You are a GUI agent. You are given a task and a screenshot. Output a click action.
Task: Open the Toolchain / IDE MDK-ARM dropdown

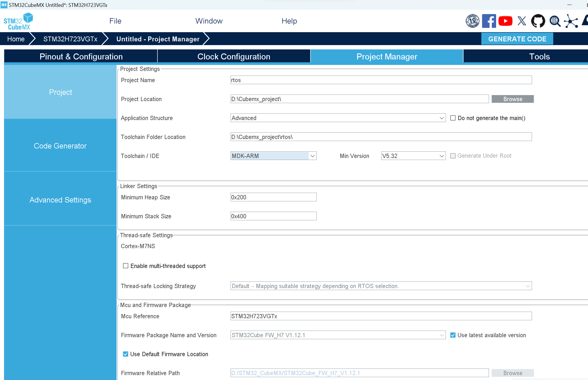pyautogui.click(x=312, y=156)
